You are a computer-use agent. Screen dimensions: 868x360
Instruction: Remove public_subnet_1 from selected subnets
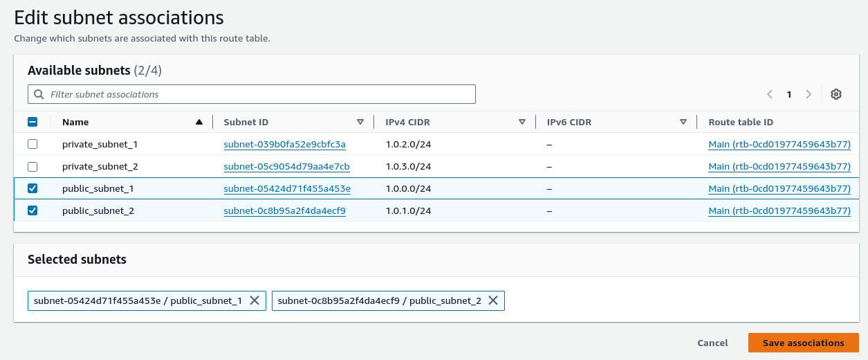[254, 300]
